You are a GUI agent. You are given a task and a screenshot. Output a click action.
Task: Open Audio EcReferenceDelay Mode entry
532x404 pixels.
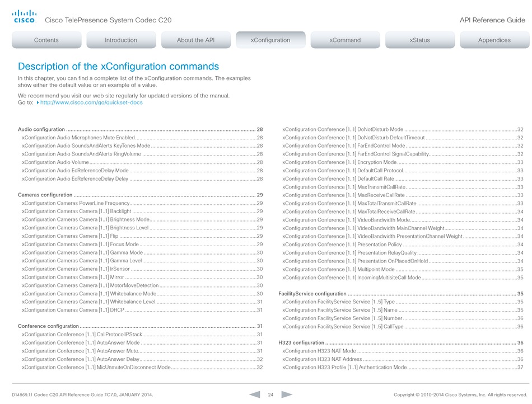[x=142, y=171]
